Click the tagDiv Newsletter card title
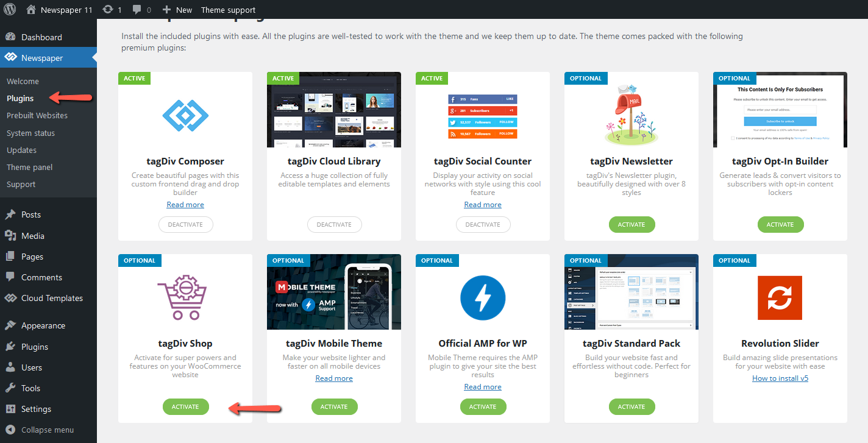 pyautogui.click(x=631, y=161)
